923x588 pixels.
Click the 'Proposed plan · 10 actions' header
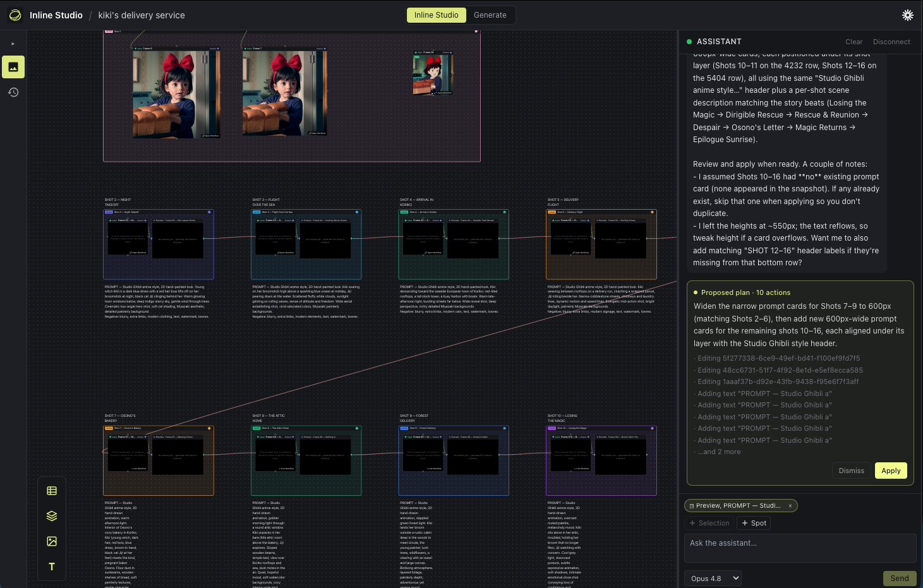point(745,292)
